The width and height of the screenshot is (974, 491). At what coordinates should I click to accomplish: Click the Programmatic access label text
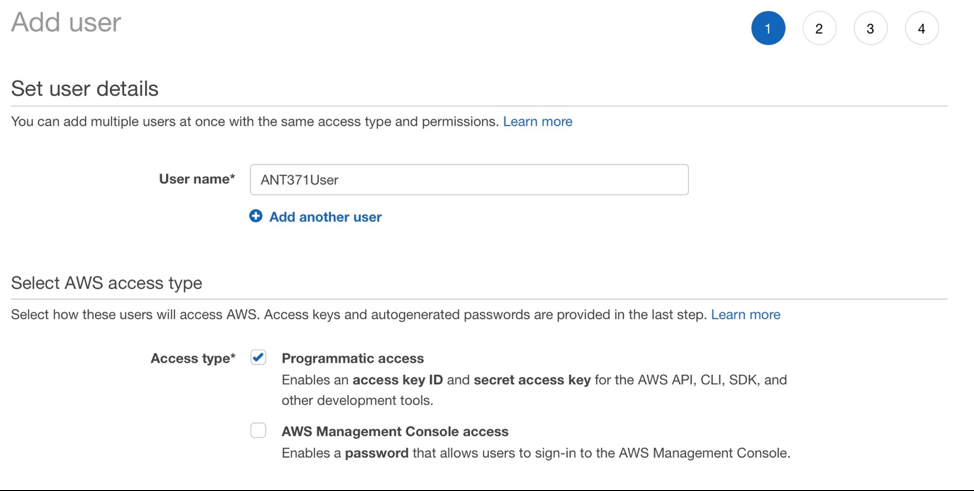pos(353,359)
